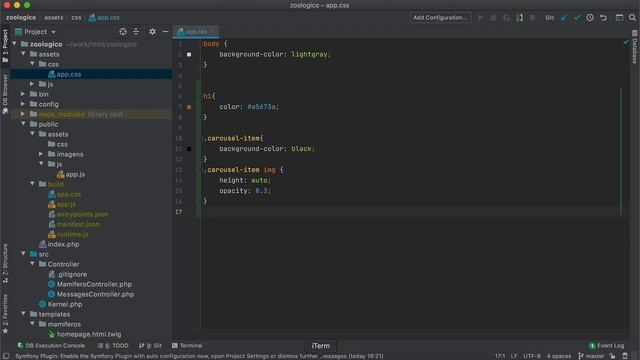The width and height of the screenshot is (640, 360).
Task: Click the bottom-left tool windows toggle icon
Action: [6, 356]
